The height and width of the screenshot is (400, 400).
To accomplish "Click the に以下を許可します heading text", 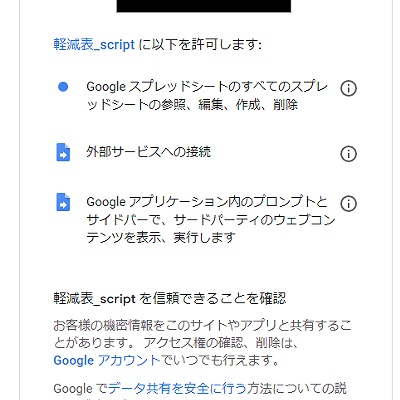I will click(200, 45).
